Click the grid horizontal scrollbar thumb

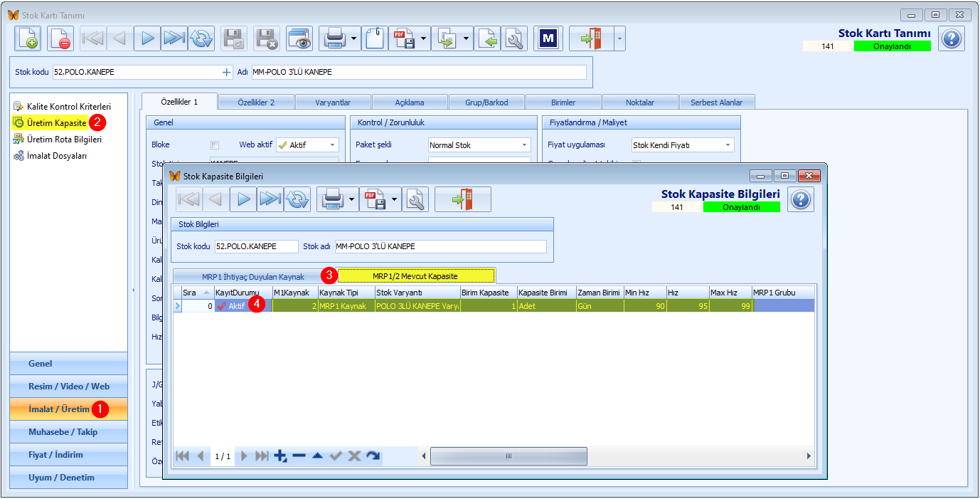(508, 456)
